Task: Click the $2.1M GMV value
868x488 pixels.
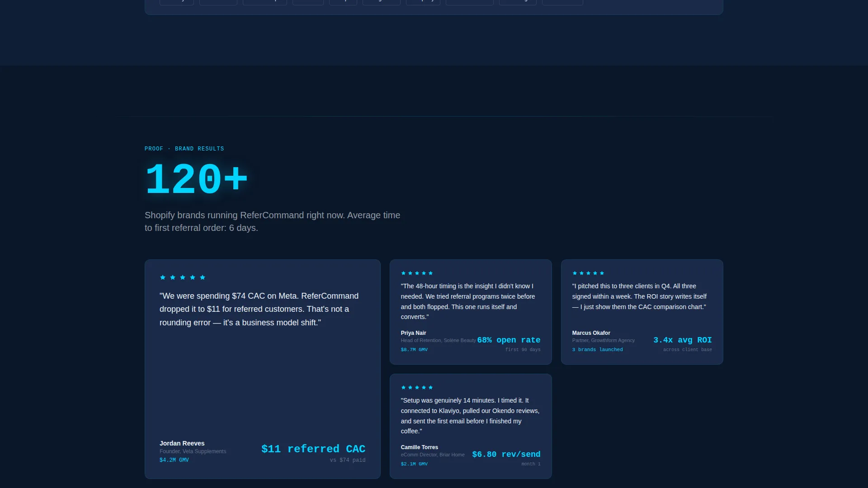Action: (x=414, y=464)
